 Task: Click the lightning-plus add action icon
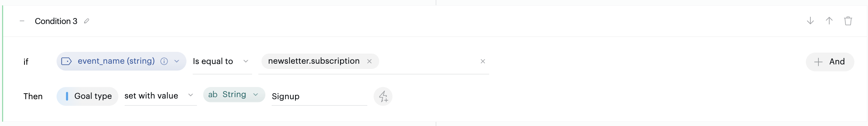tap(383, 96)
